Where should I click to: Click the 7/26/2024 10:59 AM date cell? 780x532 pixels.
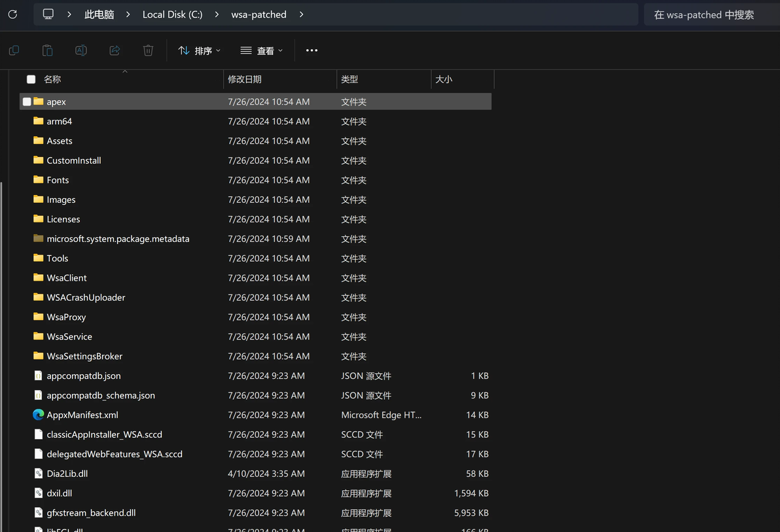click(269, 238)
